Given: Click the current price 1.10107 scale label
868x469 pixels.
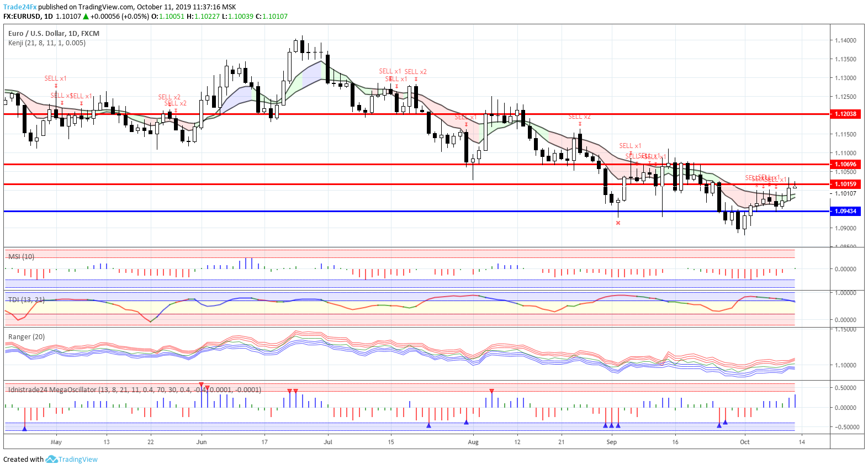Looking at the screenshot, I should point(845,193).
